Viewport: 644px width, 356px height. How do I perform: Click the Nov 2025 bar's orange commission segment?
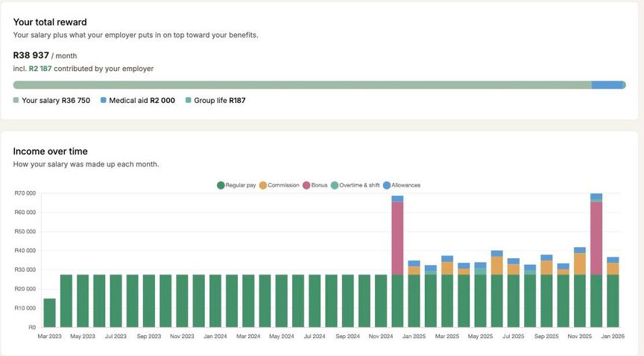(x=579, y=264)
